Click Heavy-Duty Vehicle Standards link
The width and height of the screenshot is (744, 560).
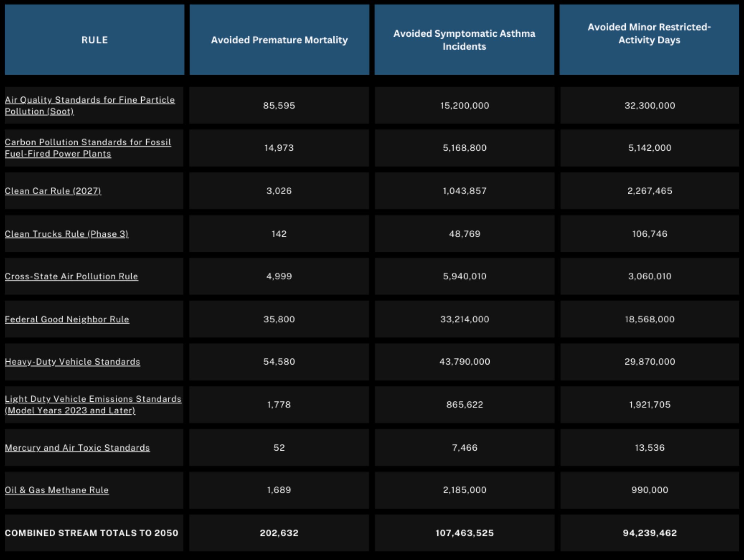click(72, 362)
